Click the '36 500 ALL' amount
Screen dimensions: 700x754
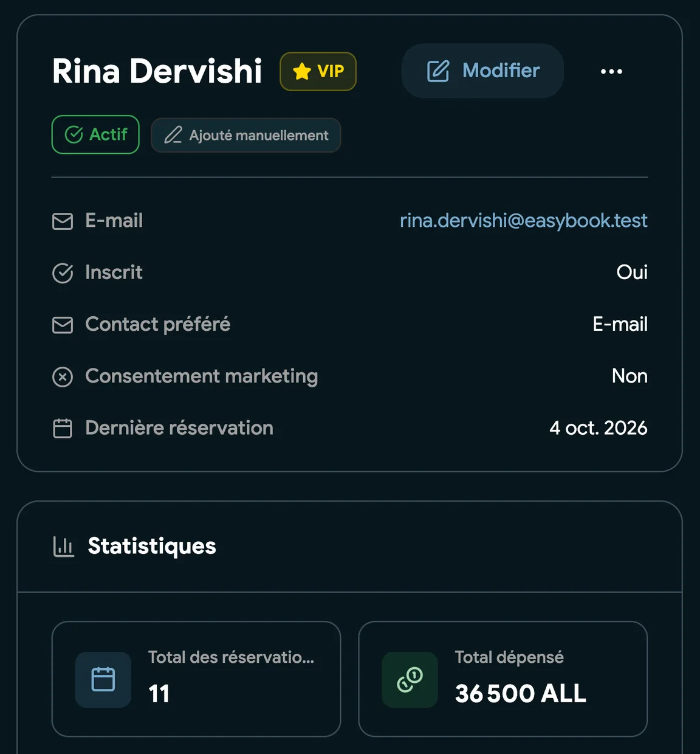click(521, 694)
